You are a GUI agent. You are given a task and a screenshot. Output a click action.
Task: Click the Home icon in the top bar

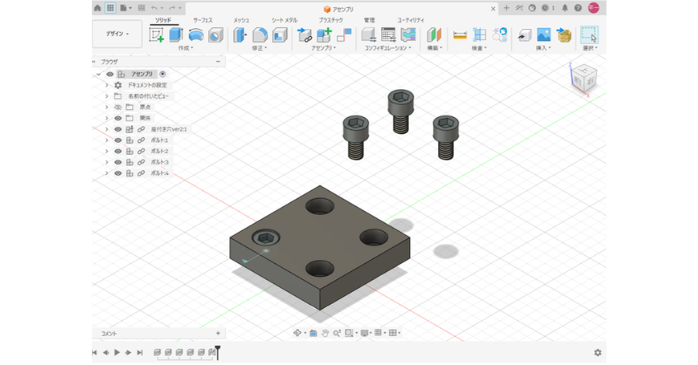(97, 8)
